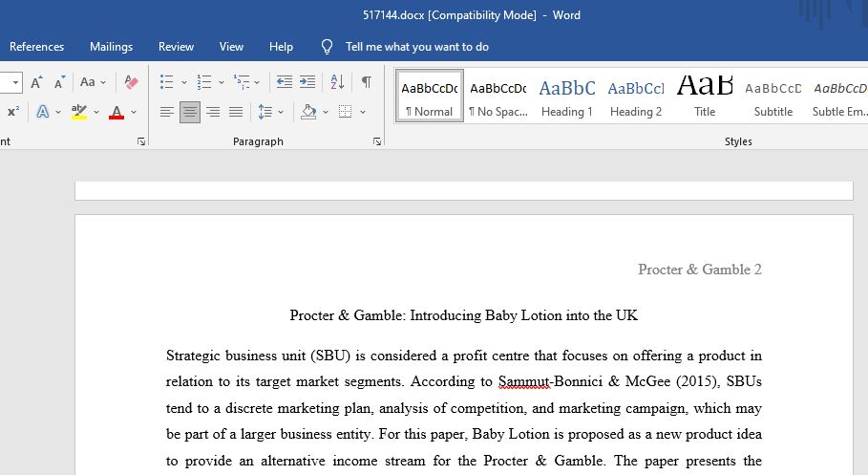Apply borders to the selection
868x475 pixels.
coord(346,112)
